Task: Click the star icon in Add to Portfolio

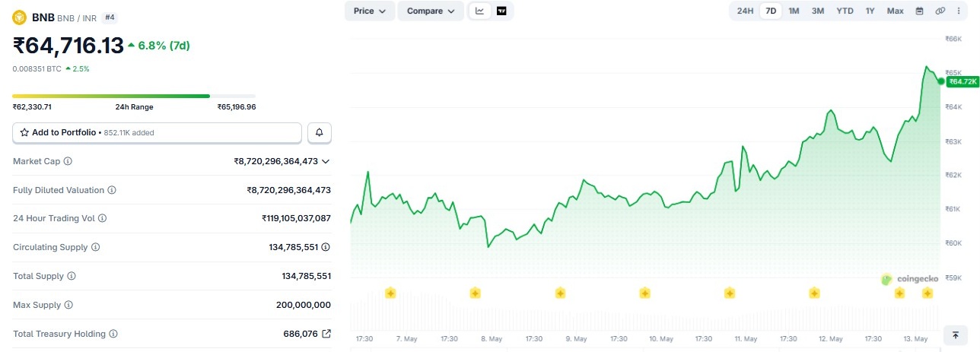Action: pos(24,132)
